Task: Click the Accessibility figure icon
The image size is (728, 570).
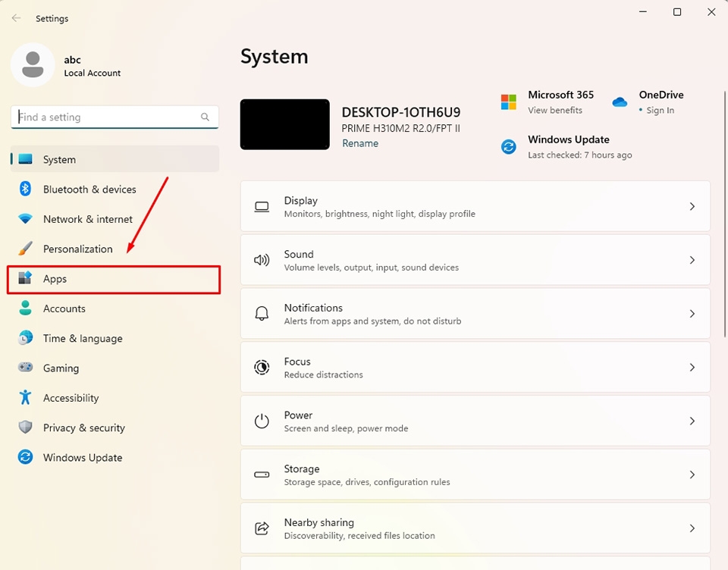Action: click(25, 397)
